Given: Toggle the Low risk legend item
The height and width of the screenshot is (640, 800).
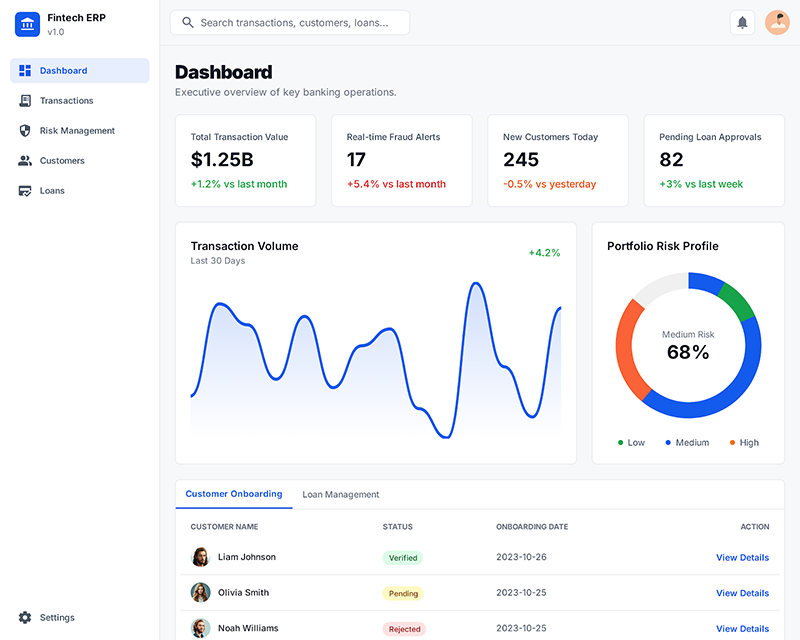Looking at the screenshot, I should pos(630,442).
